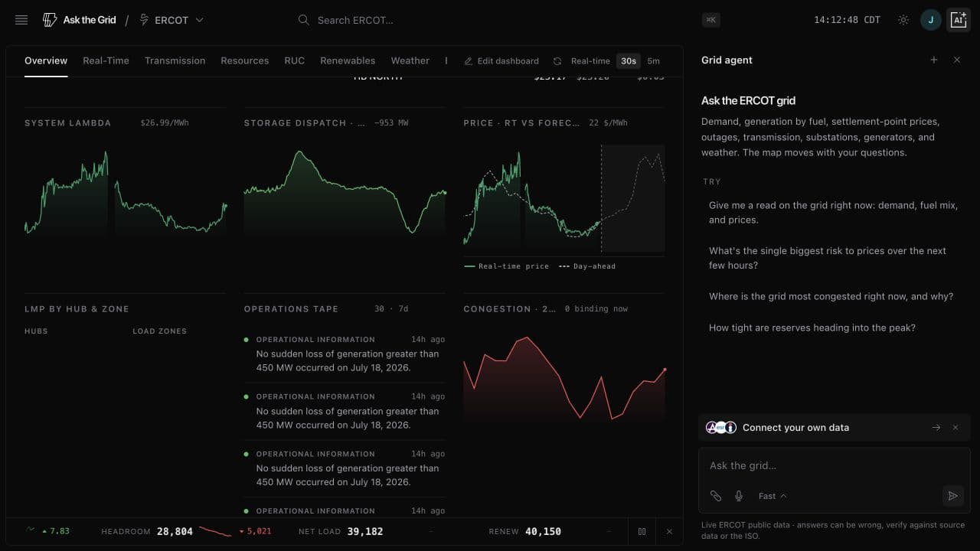
Task: Click the SYSTEM LAMBDA heading
Action: pos(68,123)
